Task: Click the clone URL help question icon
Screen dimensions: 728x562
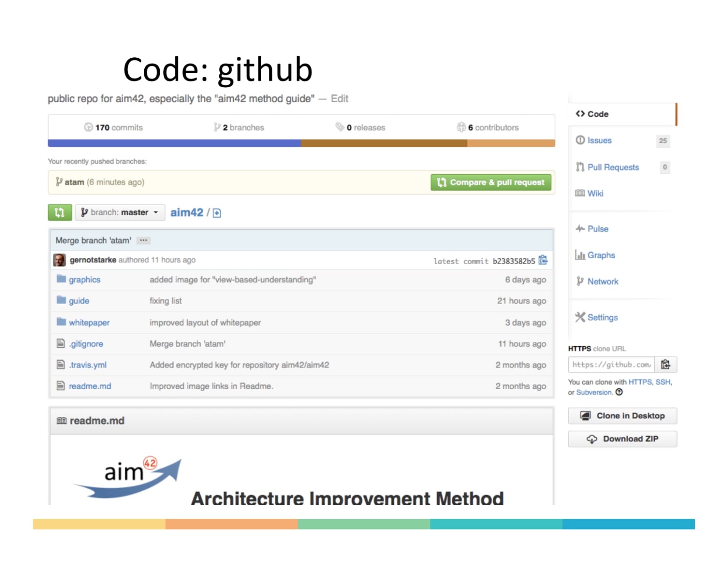Action: tap(619, 392)
